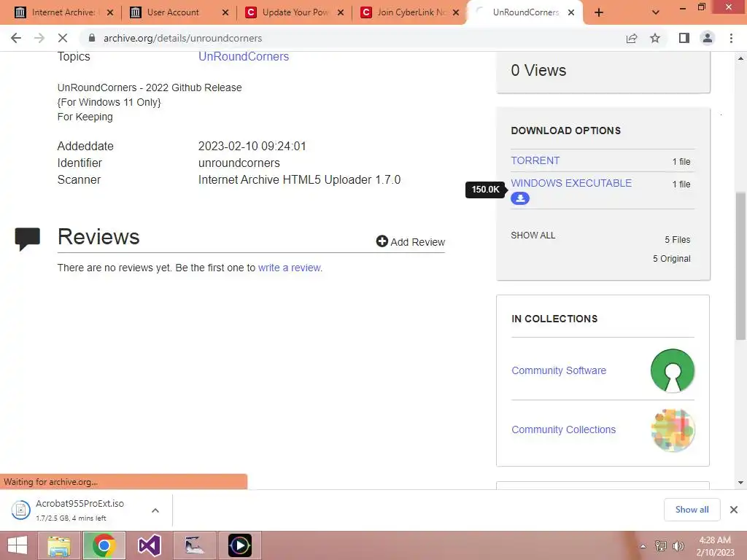
Task: Launch Visual Studio from the taskbar
Action: [x=149, y=545]
